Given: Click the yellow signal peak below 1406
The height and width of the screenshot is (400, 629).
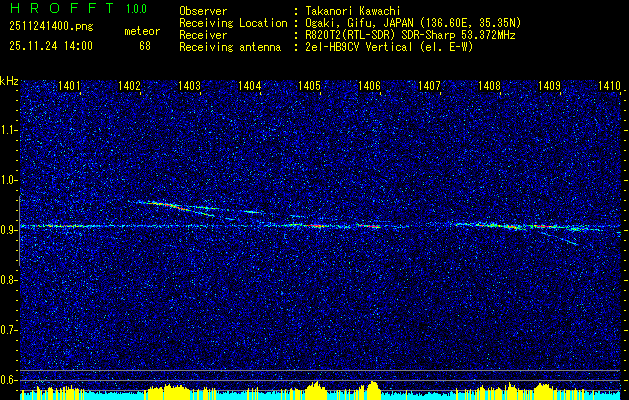Looking at the screenshot, I should coord(373,388).
